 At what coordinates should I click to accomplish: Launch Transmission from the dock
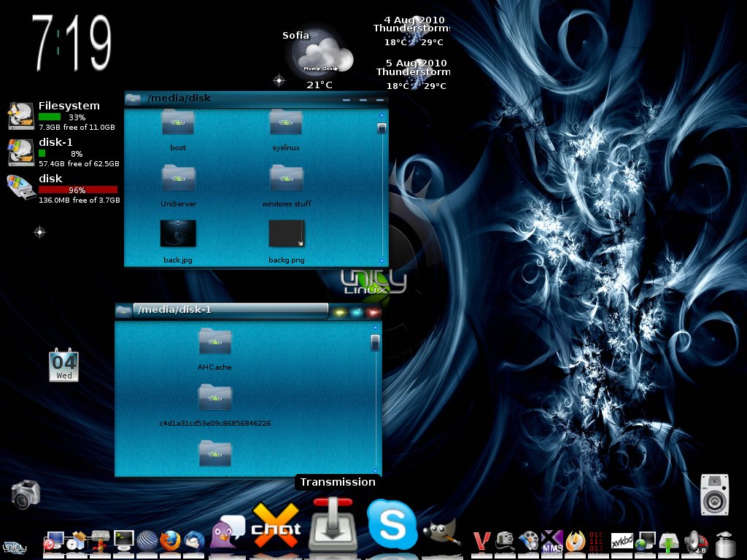click(333, 524)
